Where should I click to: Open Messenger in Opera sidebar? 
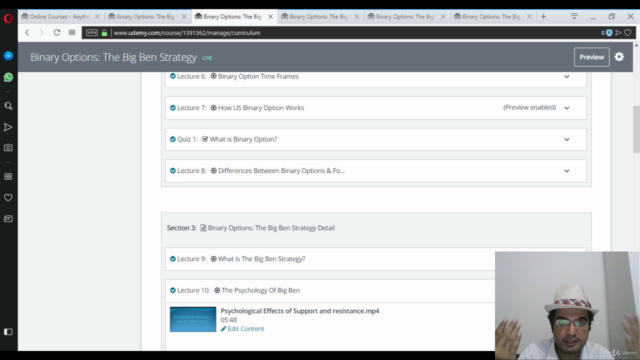(8, 56)
